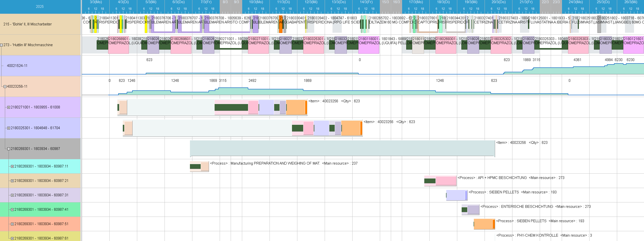Expand order 2180271001 - 1803955 - 61008

click(9, 107)
